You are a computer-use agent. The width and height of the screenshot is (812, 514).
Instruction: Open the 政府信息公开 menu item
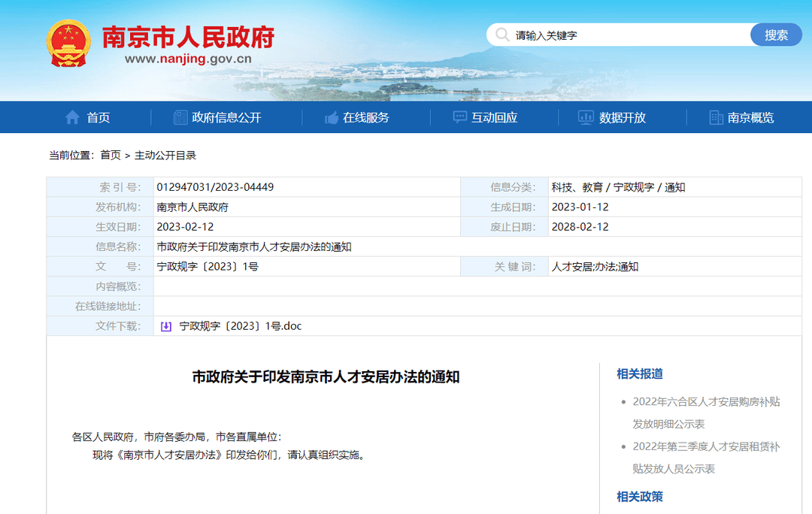(x=226, y=117)
